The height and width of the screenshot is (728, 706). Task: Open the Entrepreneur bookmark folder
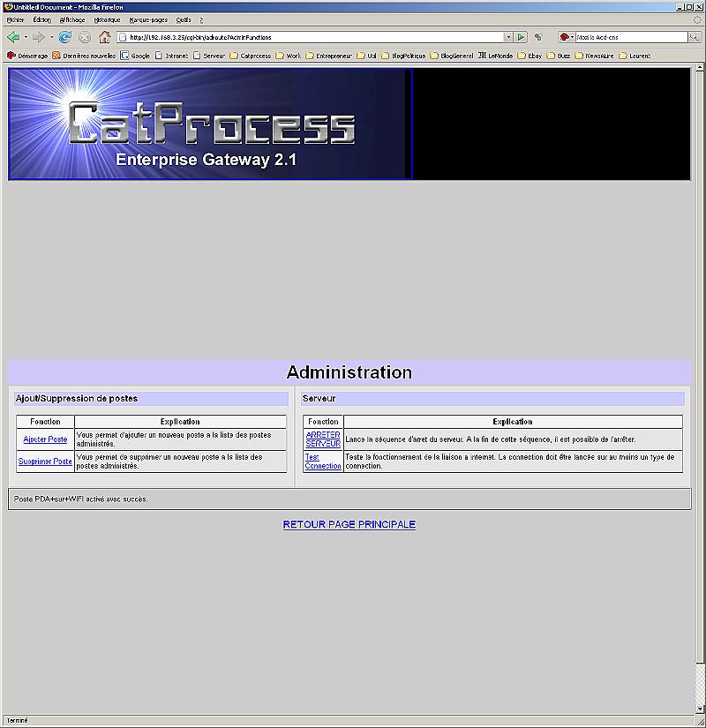pyautogui.click(x=329, y=56)
